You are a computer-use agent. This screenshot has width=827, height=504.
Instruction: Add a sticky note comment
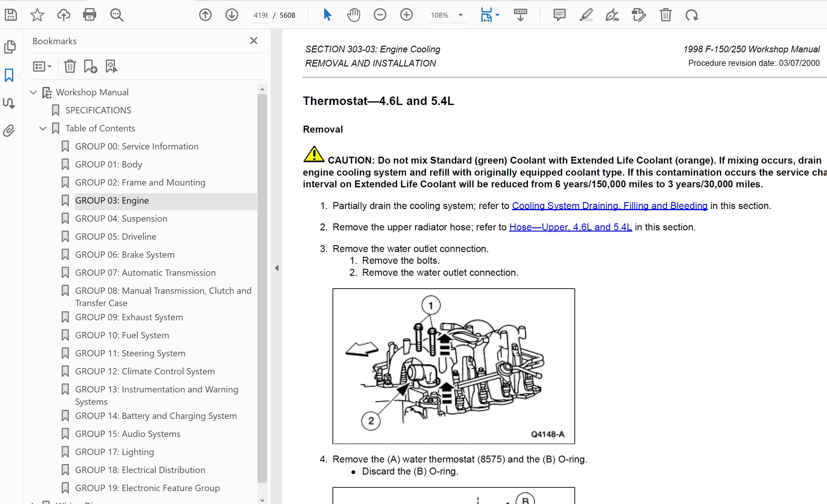559,15
